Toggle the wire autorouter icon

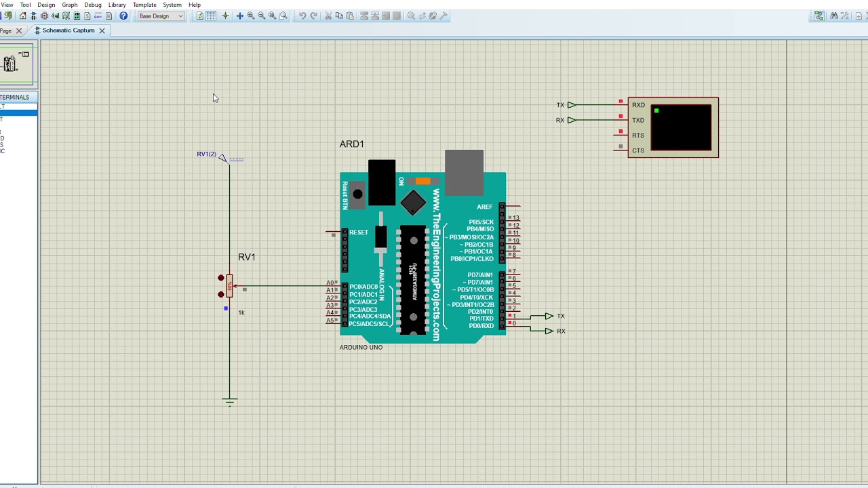click(819, 16)
